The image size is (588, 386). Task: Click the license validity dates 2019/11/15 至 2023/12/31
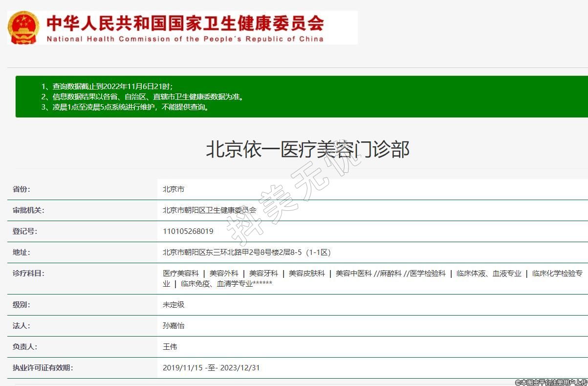pyautogui.click(x=211, y=368)
